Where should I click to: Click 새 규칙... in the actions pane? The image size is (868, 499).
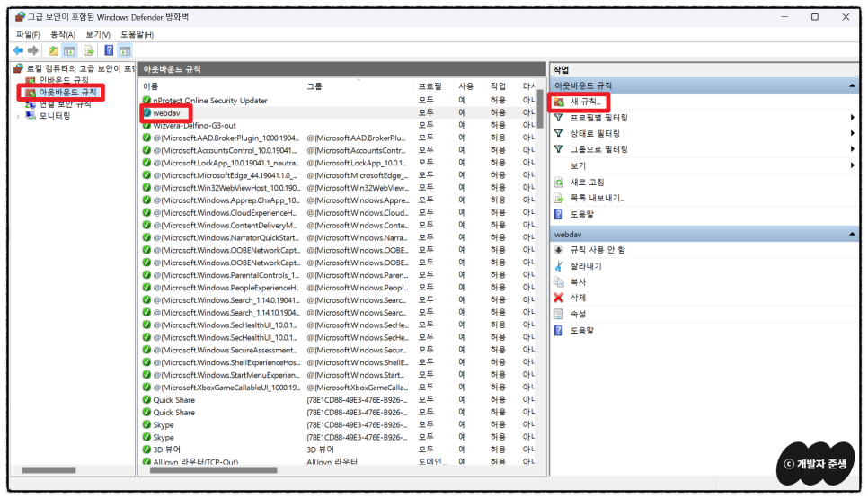click(585, 102)
